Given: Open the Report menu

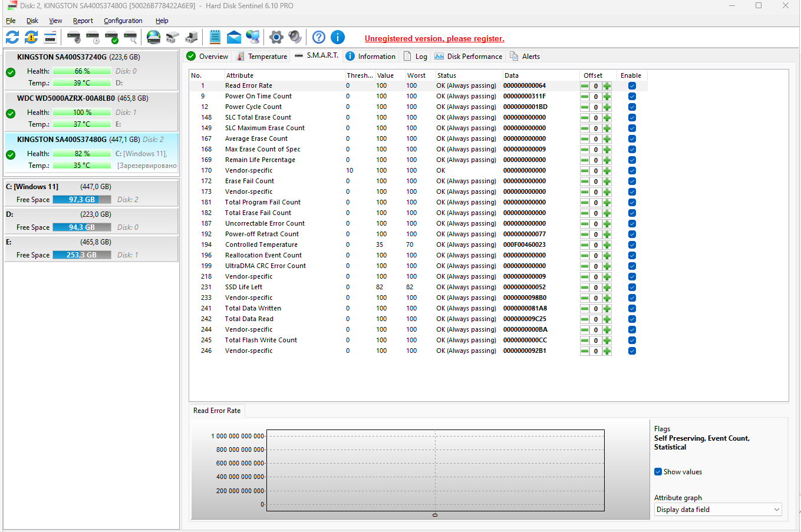Looking at the screenshot, I should click(83, 21).
